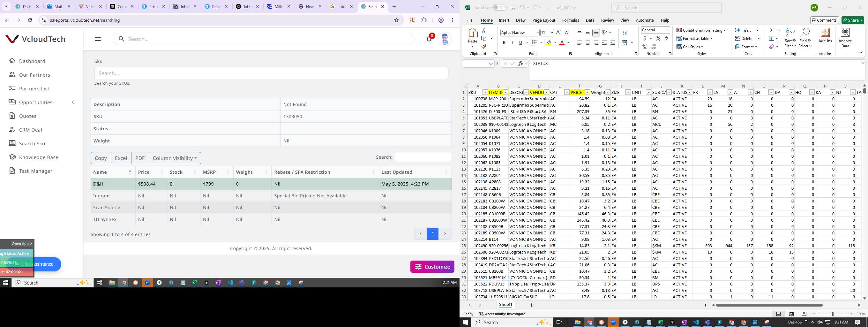This screenshot has width=868, height=327.
Task: Click the Increase Indent icon
Action: pos(613,43)
